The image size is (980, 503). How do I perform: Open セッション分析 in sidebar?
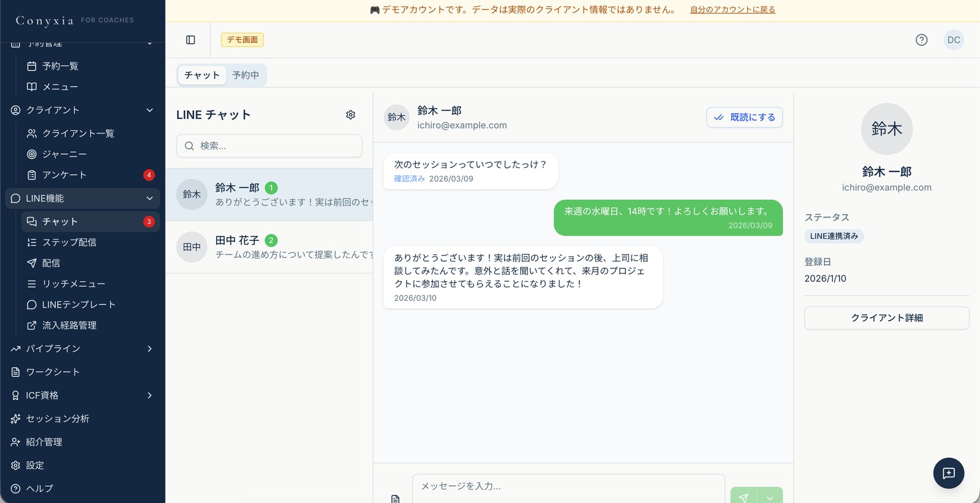(x=83, y=418)
